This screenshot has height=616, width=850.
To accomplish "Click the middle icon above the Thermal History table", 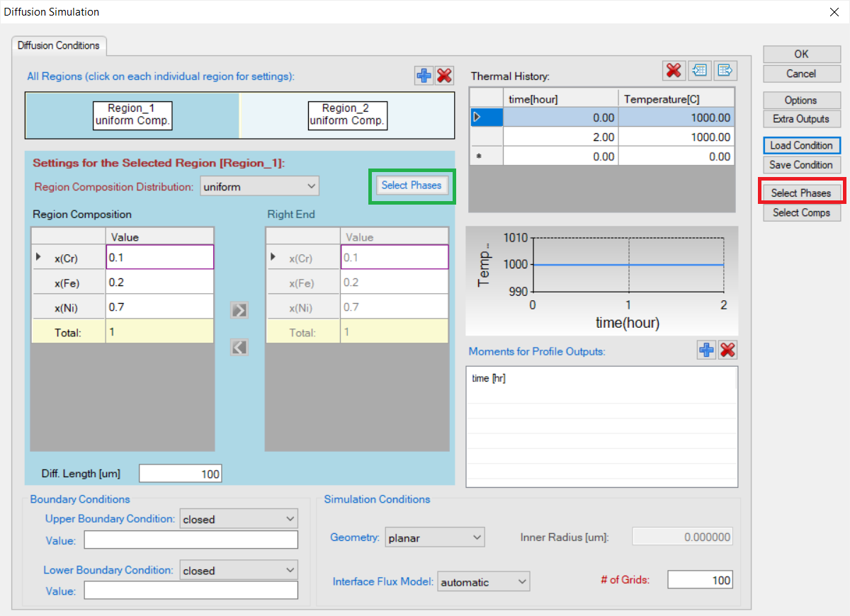I will pos(700,70).
